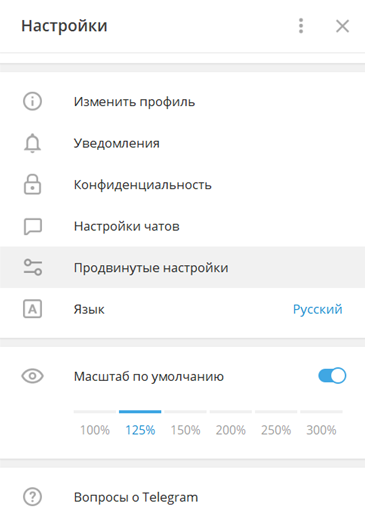
Task: Open the three-dot menu in header
Action: pyautogui.click(x=301, y=26)
